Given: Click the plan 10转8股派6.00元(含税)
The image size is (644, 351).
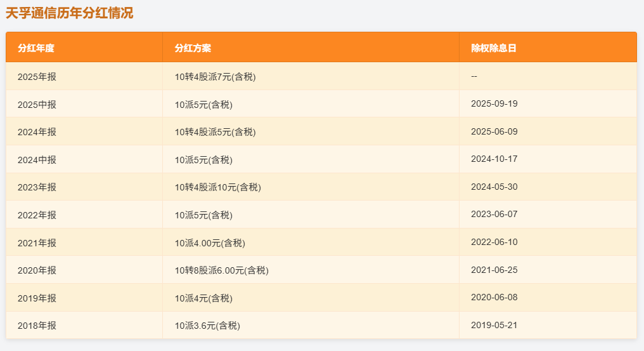Looking at the screenshot, I should [221, 270].
